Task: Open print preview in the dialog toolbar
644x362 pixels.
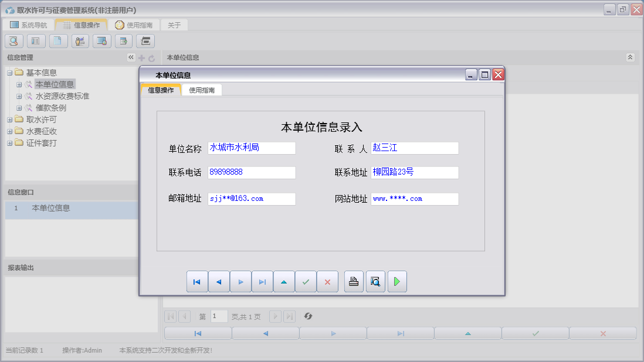Action: click(x=375, y=282)
